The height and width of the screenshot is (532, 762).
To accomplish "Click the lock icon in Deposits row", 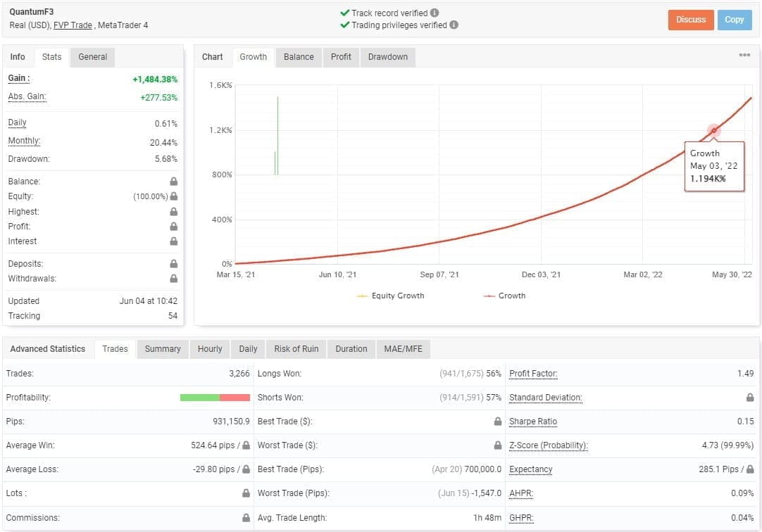I will coord(173,264).
